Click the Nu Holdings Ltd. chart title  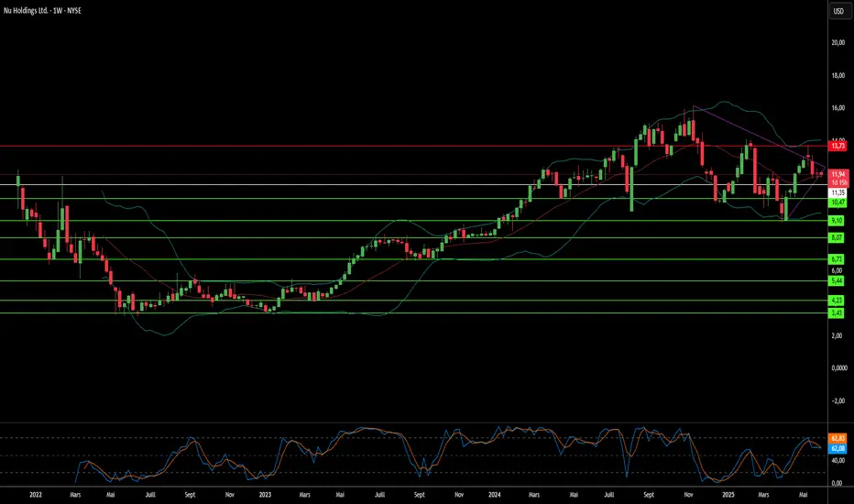tap(26, 10)
